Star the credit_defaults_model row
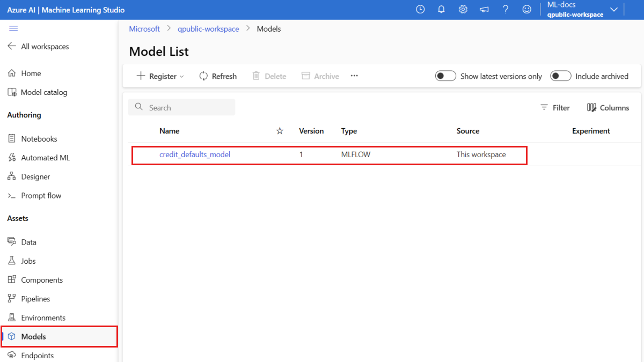The image size is (644, 362). tap(280, 154)
